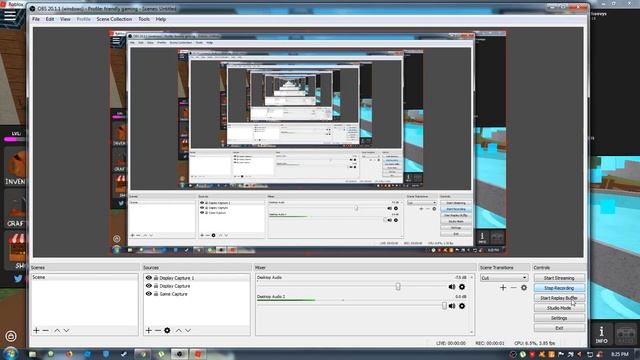Open Roblox hamburger menu icon
This screenshot has width=640, height=360.
click(x=9, y=16)
